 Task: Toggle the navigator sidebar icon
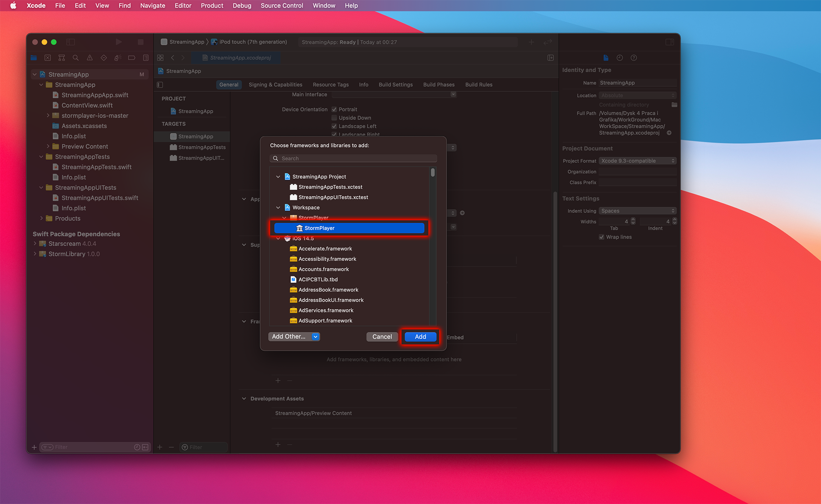coord(71,42)
